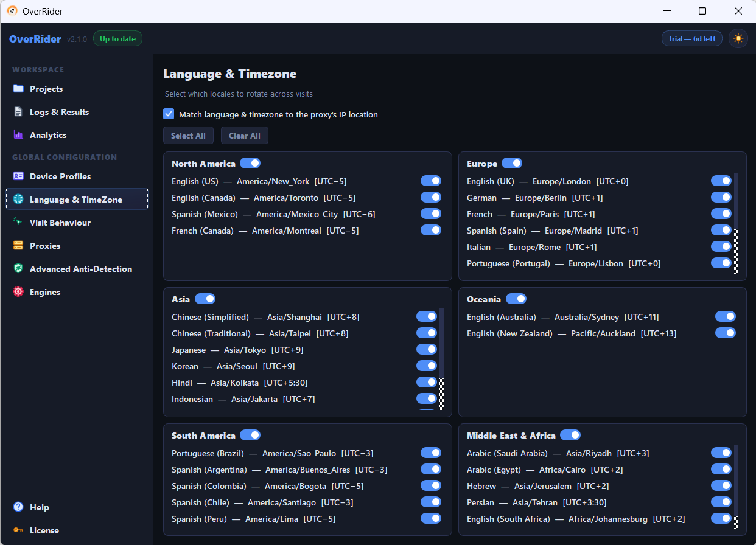This screenshot has width=756, height=545.
Task: Toggle light theme with sun icon
Action: point(738,39)
